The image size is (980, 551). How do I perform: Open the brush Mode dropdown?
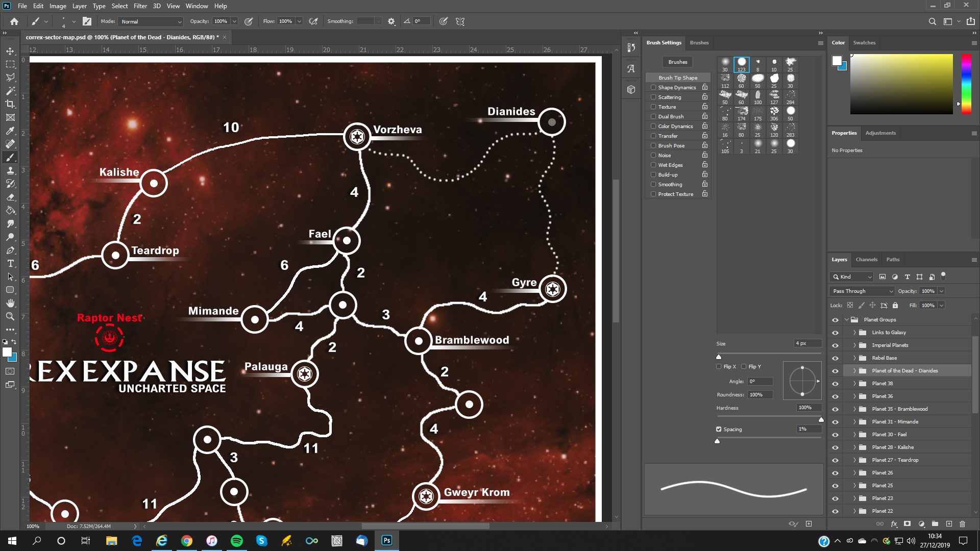point(151,21)
